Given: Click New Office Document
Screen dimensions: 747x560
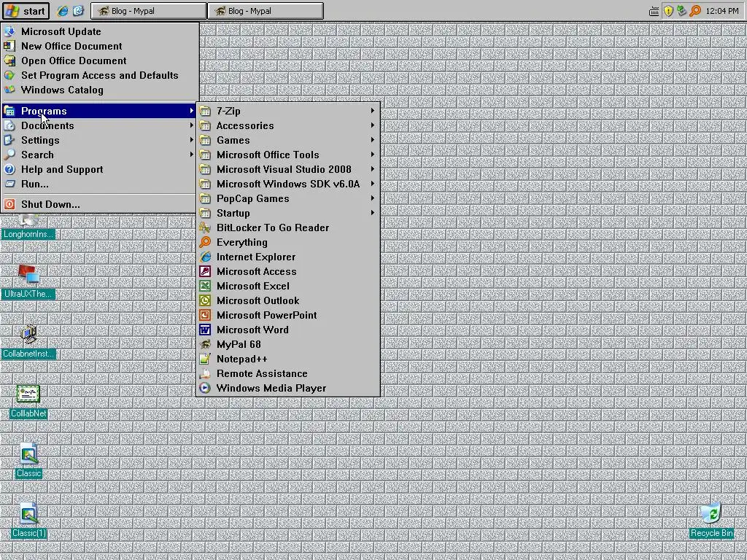Looking at the screenshot, I should 99,46.
